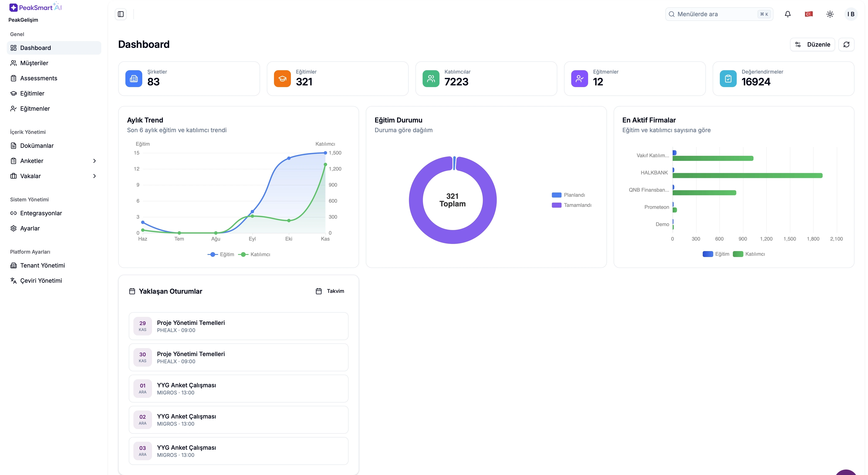Click the PeakSmart AI logo

coord(35,7)
